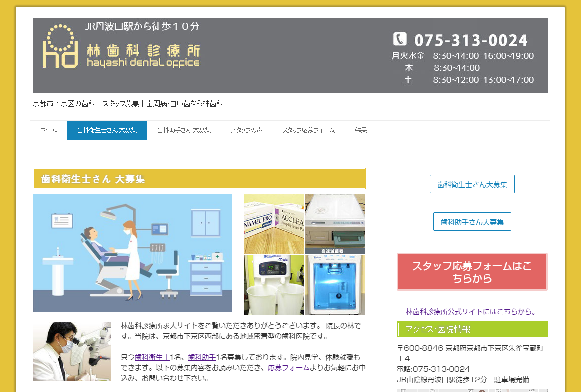Click the dentist with microscope photo

point(72,351)
